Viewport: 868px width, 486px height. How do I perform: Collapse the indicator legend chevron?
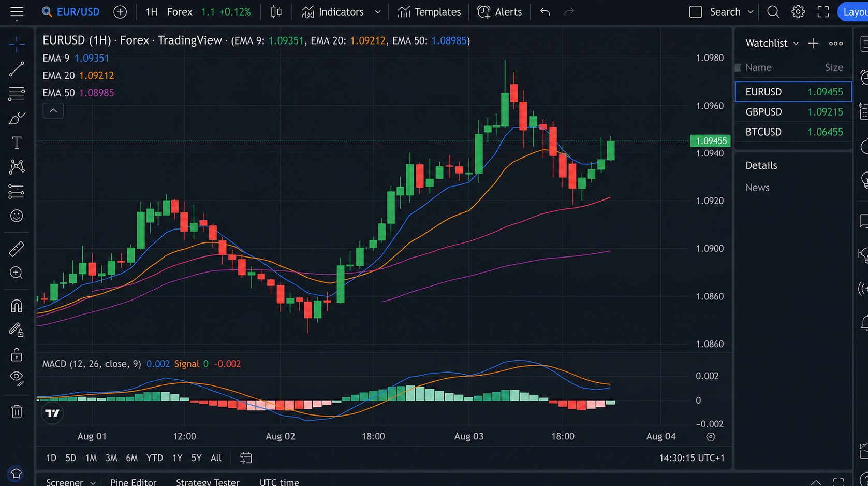pyautogui.click(x=53, y=110)
